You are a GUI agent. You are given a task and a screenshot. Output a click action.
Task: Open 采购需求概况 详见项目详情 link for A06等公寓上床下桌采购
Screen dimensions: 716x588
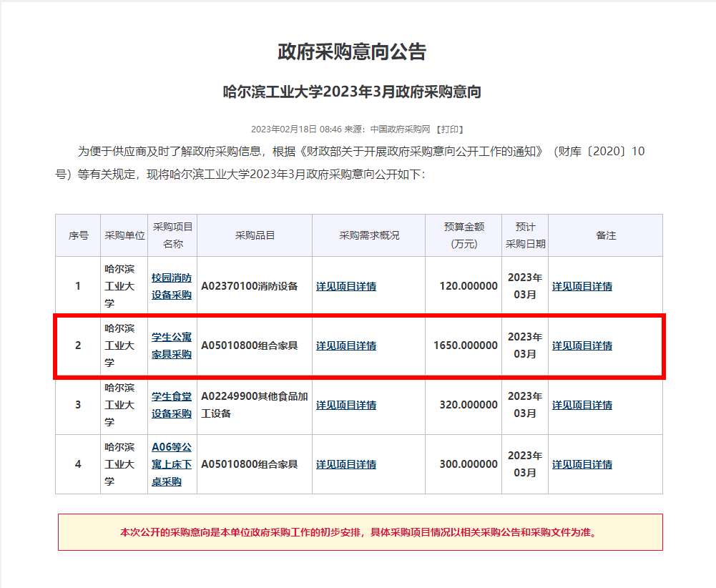tap(346, 464)
